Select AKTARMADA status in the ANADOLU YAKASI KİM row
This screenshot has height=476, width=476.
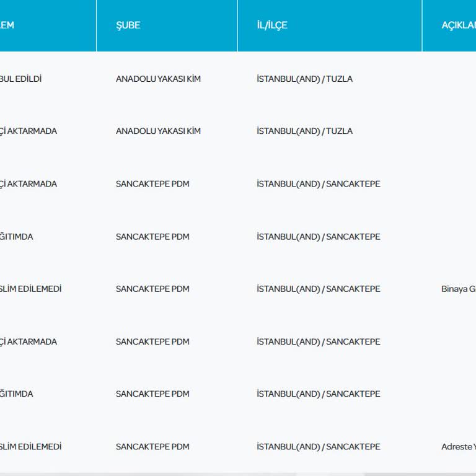pyautogui.click(x=29, y=131)
